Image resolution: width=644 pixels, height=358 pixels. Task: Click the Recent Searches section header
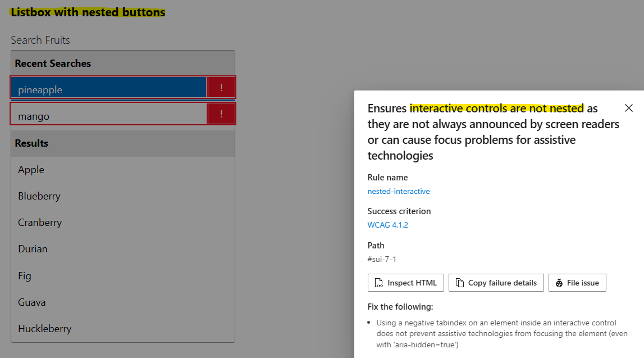pyautogui.click(x=53, y=64)
